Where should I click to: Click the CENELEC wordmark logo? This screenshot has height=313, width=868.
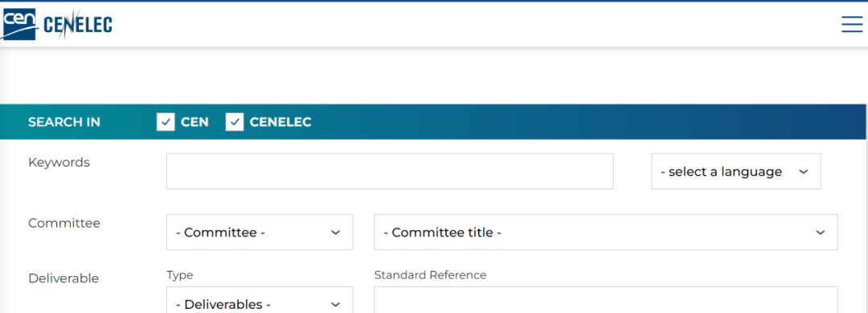pos(77,24)
